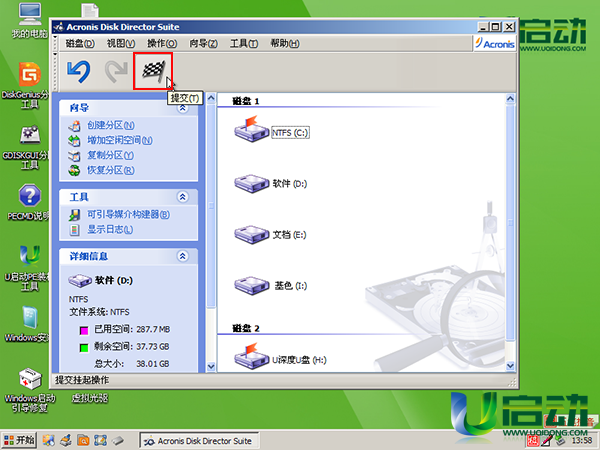Click the 显示日志(L) link

(110, 230)
